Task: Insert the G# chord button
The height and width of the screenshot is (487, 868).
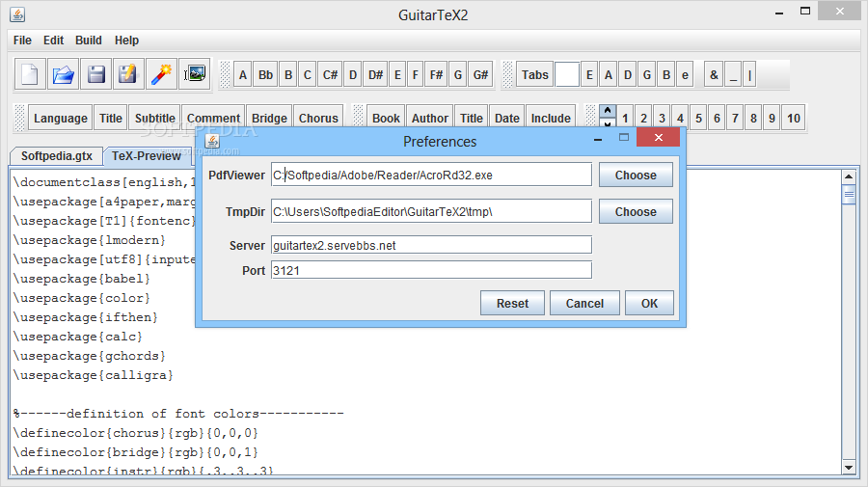Action: coord(480,74)
